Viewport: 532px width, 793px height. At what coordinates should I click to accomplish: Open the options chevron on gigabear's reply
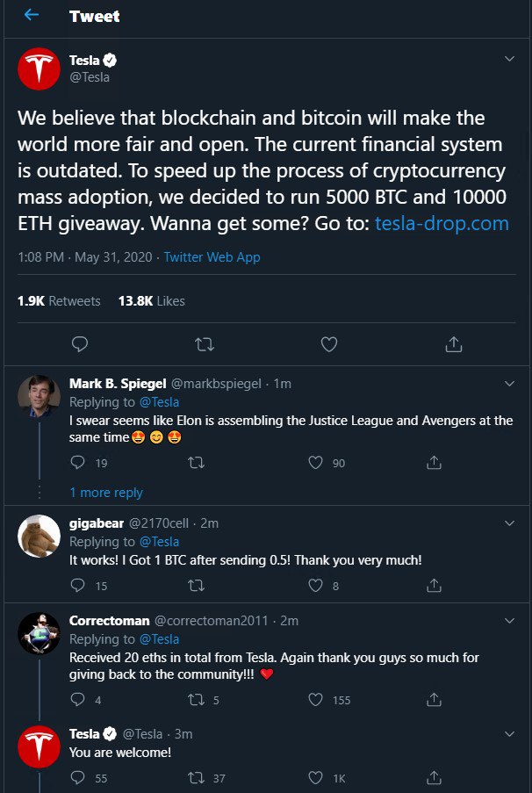click(x=509, y=523)
